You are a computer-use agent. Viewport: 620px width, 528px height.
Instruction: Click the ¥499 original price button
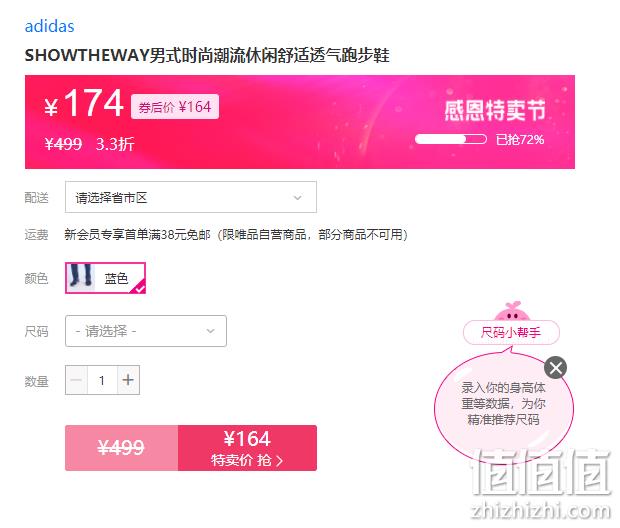tap(121, 448)
